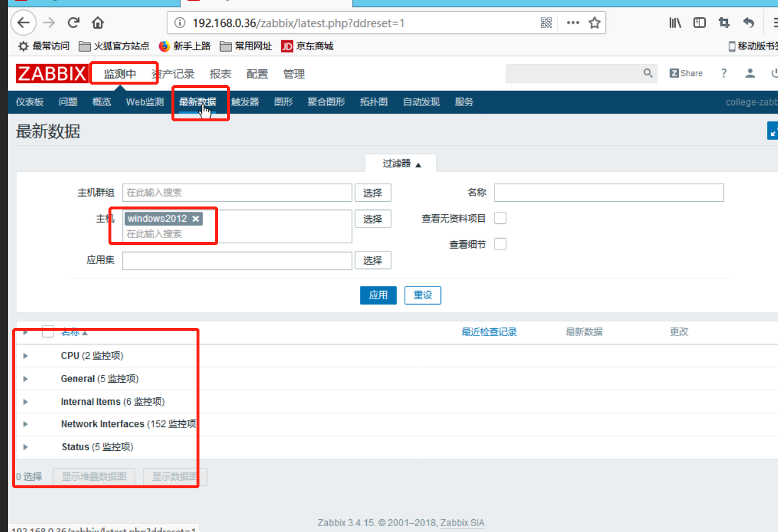This screenshot has height=532, width=778.
Task: Switch to 服务 submenu
Action: click(464, 102)
